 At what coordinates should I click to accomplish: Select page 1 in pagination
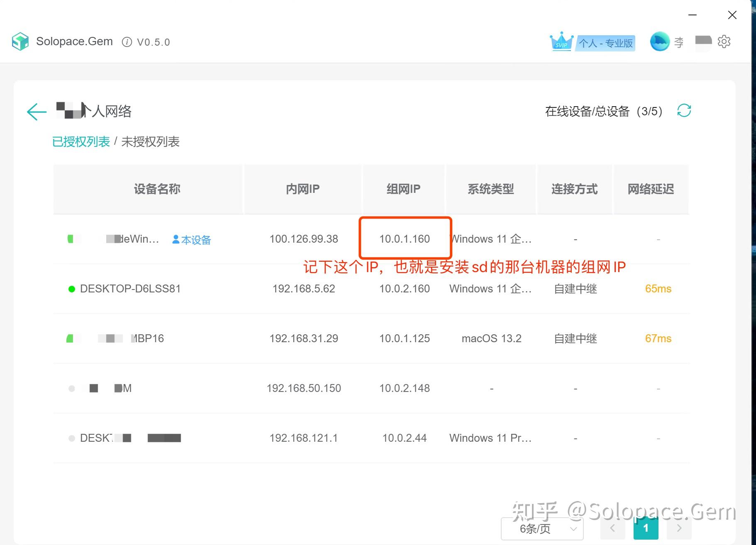click(646, 528)
